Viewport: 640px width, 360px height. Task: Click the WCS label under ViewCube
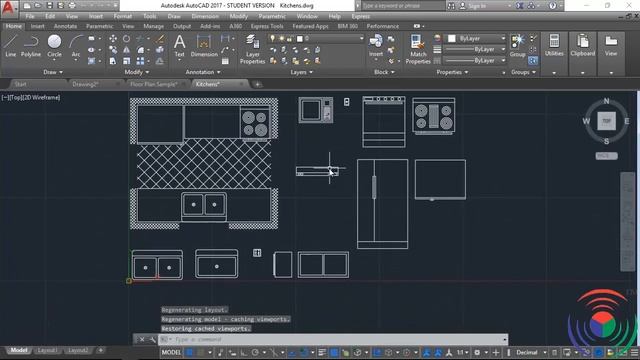pos(606,156)
